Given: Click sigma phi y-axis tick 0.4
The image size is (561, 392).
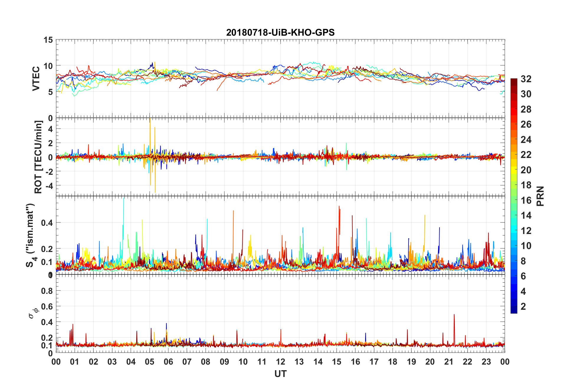Looking at the screenshot, I should point(47,322).
